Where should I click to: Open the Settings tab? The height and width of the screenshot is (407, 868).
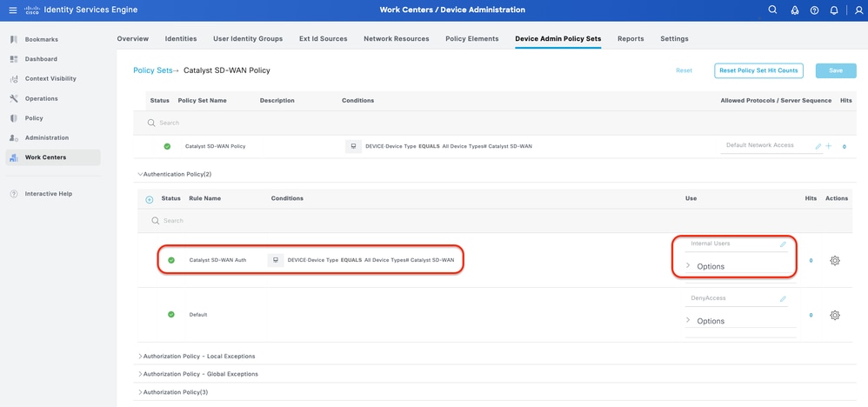674,39
